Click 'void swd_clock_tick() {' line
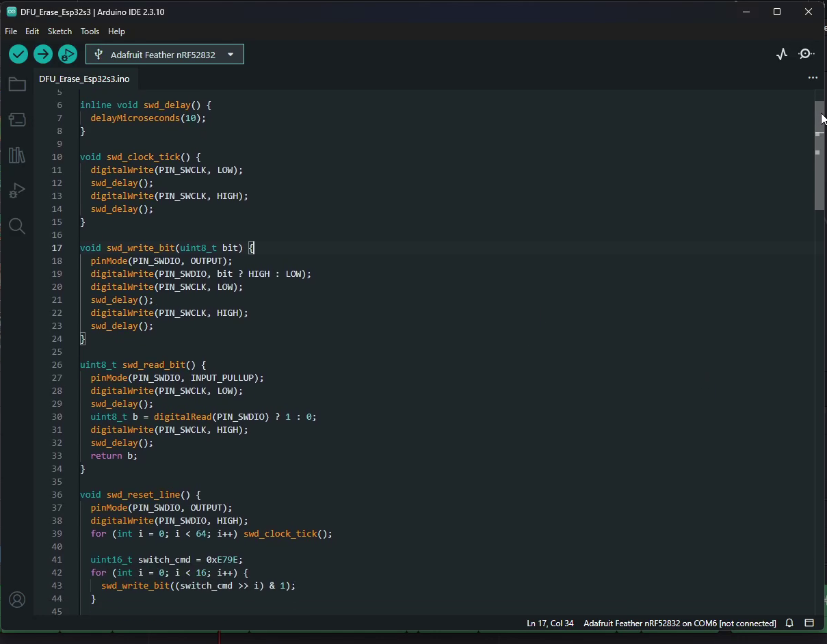The height and width of the screenshot is (644, 827). point(140,157)
